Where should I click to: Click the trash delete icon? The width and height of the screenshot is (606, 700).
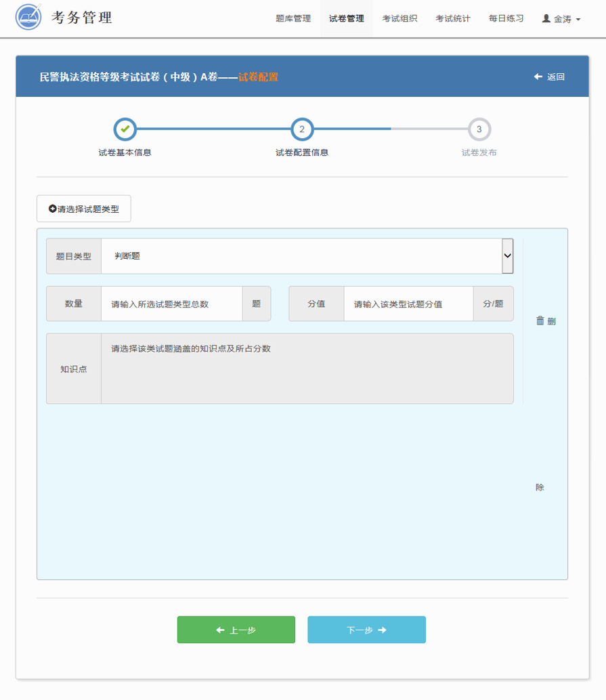[540, 321]
